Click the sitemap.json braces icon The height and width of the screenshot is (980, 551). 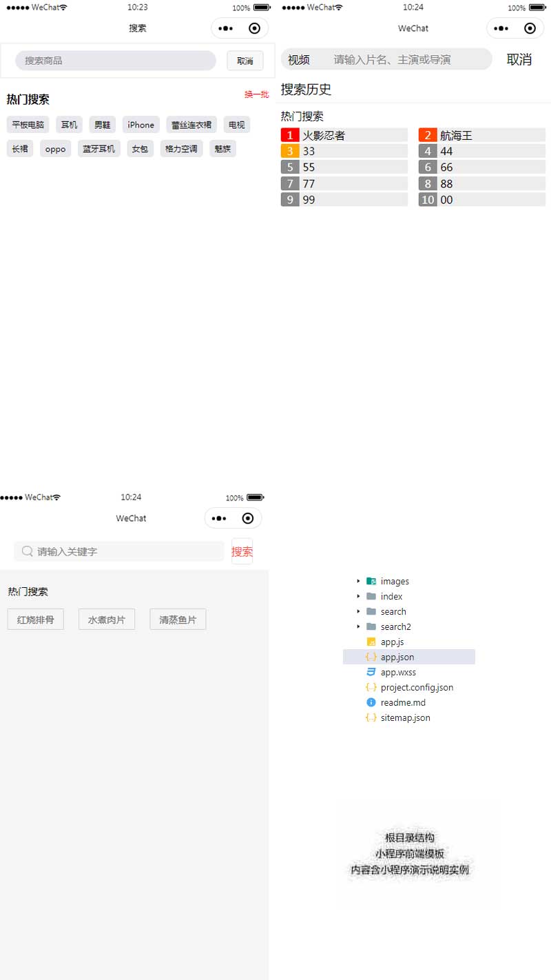point(371,718)
